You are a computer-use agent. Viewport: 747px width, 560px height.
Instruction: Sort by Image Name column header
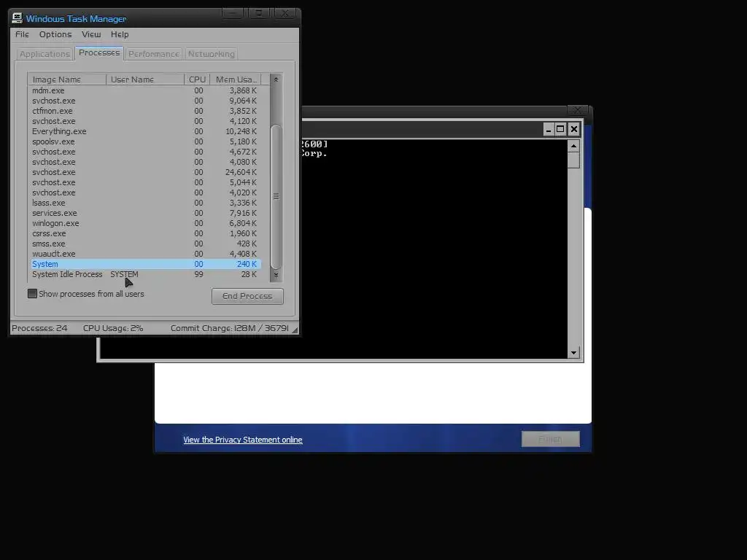[x=66, y=79]
